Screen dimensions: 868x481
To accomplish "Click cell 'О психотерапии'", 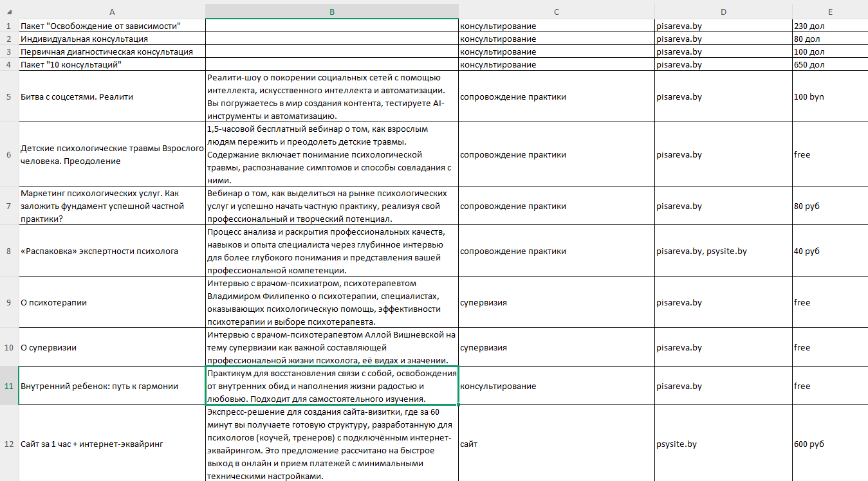I will (x=112, y=302).
